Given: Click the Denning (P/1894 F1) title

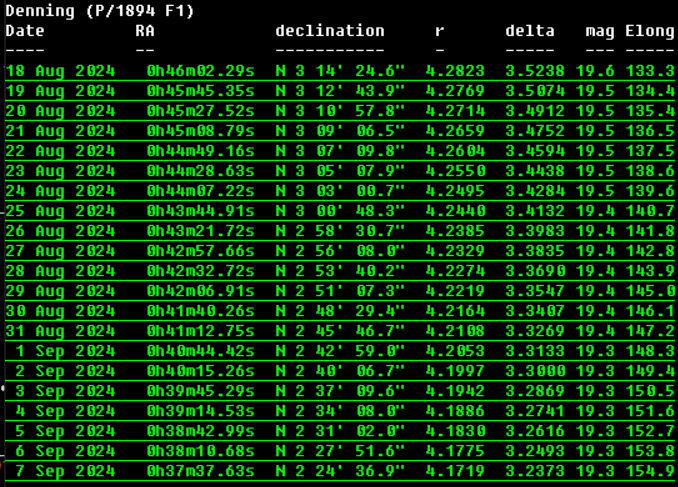Looking at the screenshot, I should (99, 11).
